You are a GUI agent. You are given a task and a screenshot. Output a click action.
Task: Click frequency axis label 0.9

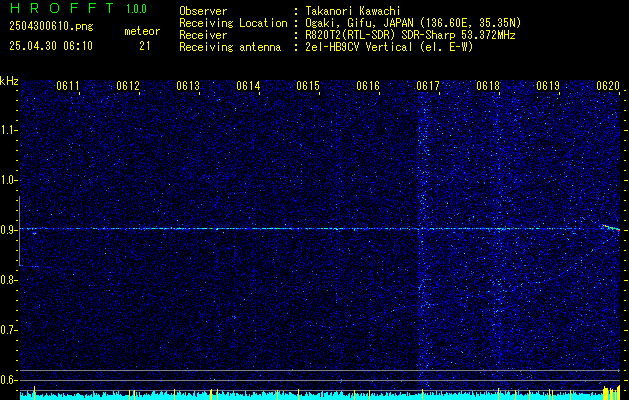[8, 230]
